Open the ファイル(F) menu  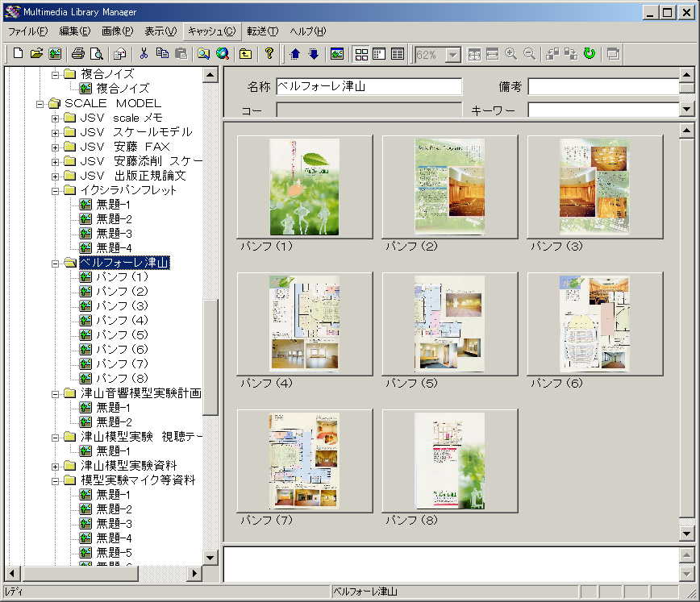[x=27, y=31]
